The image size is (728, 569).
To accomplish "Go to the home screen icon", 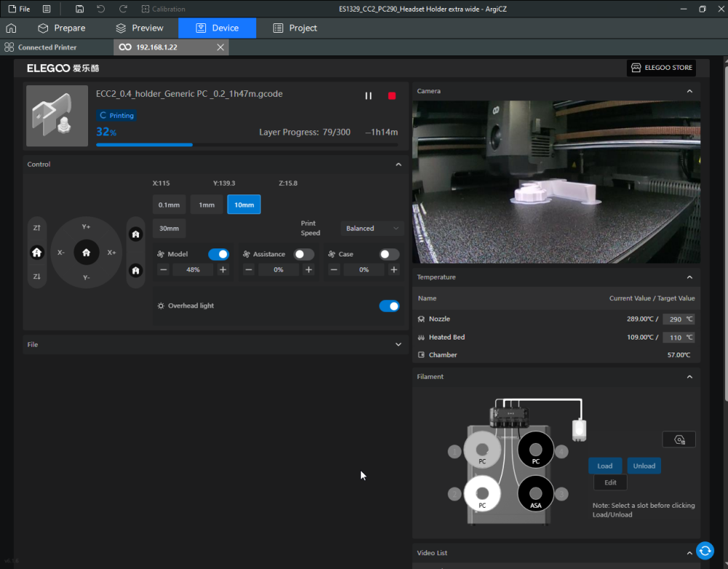I will (x=11, y=28).
